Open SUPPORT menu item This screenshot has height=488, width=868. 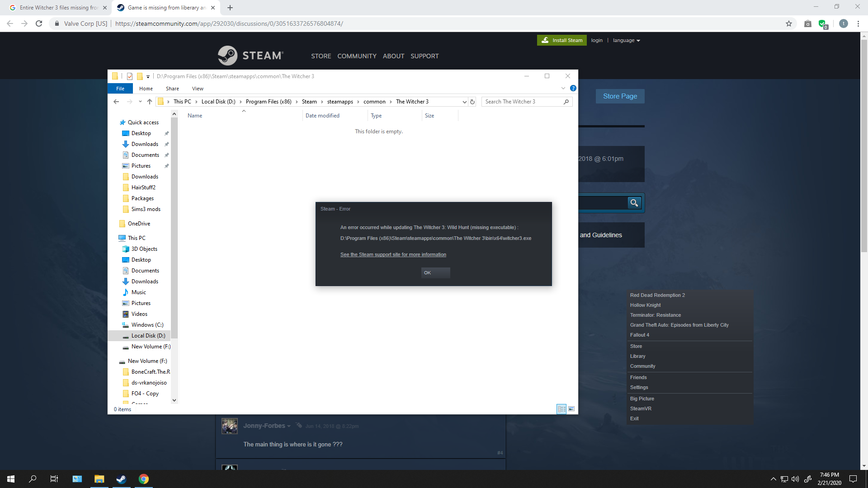(425, 56)
